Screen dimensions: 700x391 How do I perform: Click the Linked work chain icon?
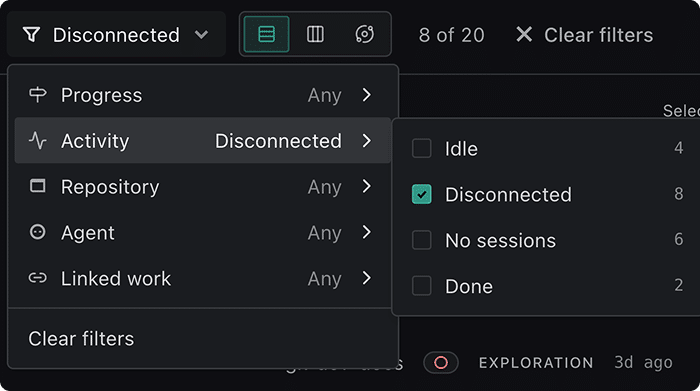click(x=38, y=278)
